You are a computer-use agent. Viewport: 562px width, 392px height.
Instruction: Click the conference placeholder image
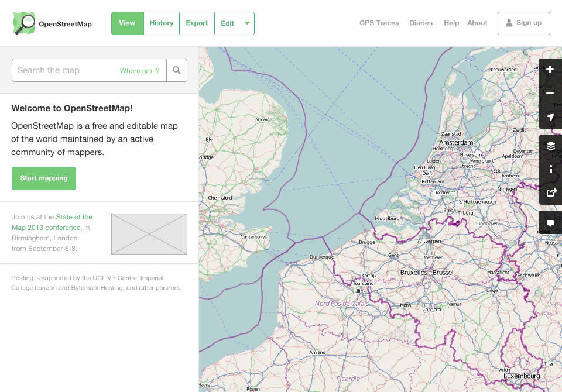pyautogui.click(x=149, y=234)
